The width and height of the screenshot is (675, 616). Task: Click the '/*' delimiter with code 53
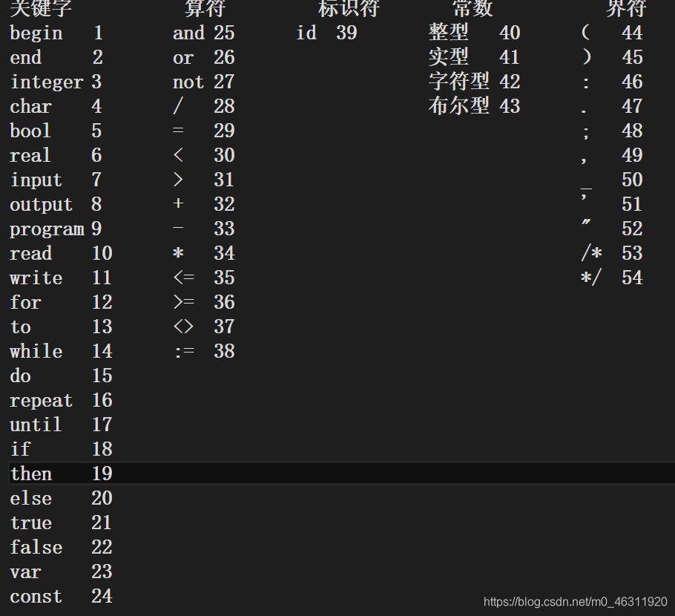click(x=591, y=253)
